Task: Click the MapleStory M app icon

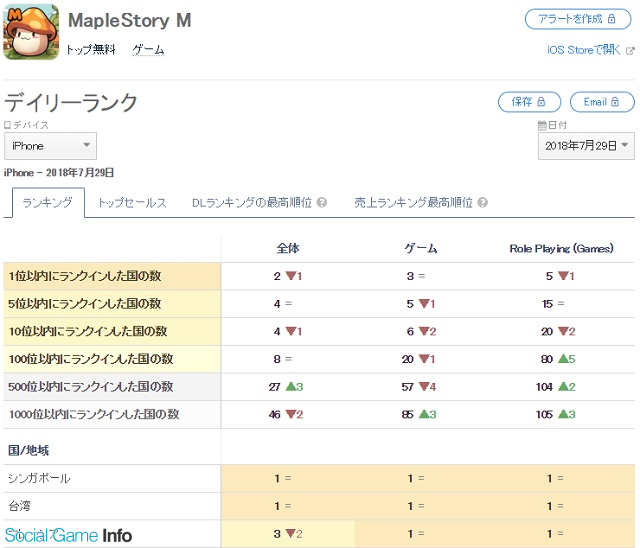Action: tap(31, 32)
